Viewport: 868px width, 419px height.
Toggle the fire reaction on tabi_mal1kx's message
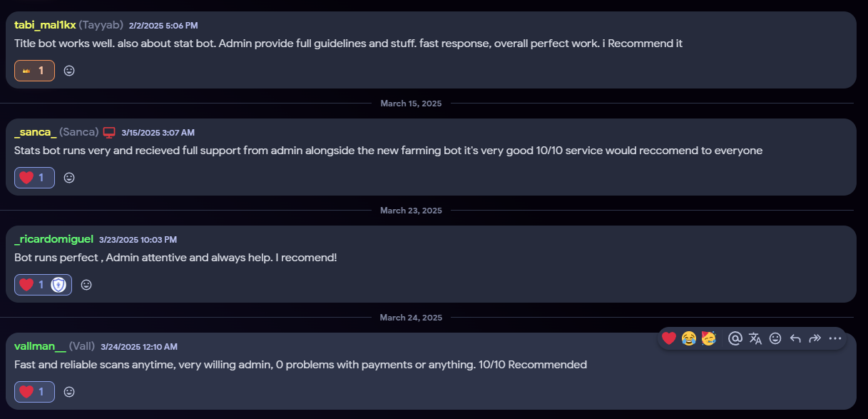coord(34,71)
